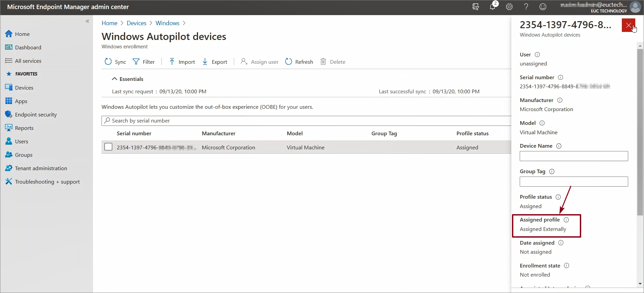Click the Search by serial number field
Viewport: 644px width, 293px height.
coord(306,121)
